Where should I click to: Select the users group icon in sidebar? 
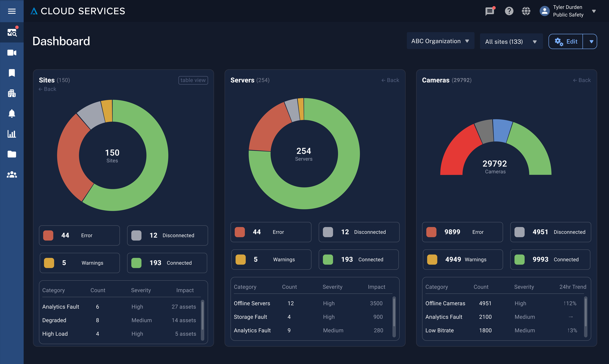click(12, 175)
